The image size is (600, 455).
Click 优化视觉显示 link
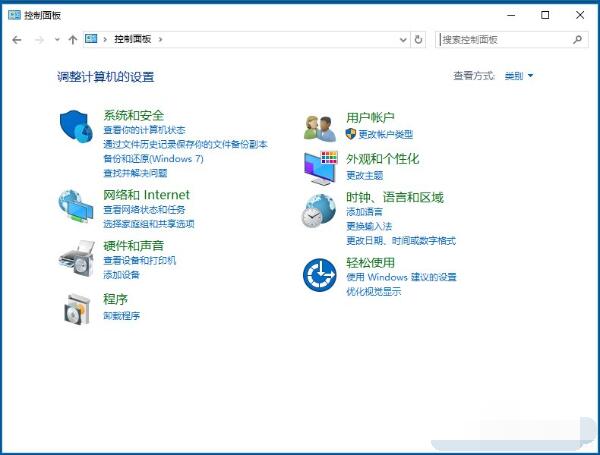coord(373,292)
